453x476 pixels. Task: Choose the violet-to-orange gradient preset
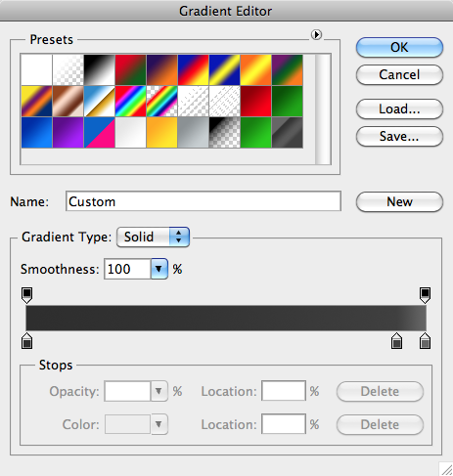[x=162, y=70]
